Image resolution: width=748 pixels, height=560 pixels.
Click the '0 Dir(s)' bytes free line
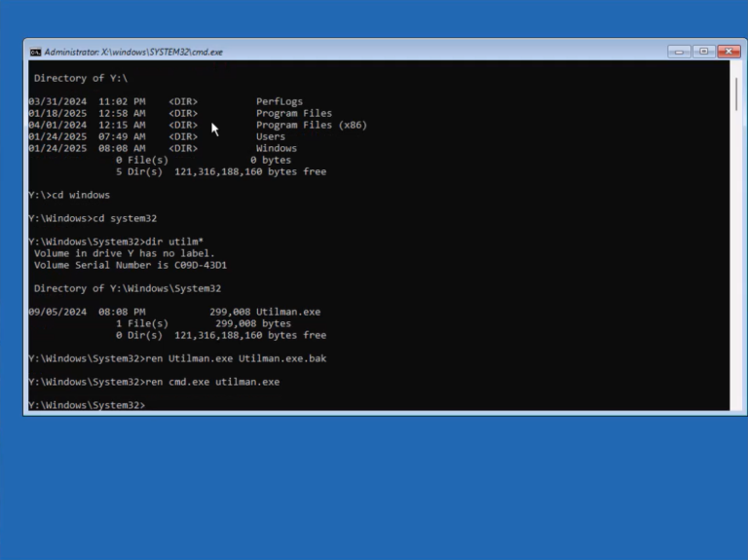tap(221, 335)
